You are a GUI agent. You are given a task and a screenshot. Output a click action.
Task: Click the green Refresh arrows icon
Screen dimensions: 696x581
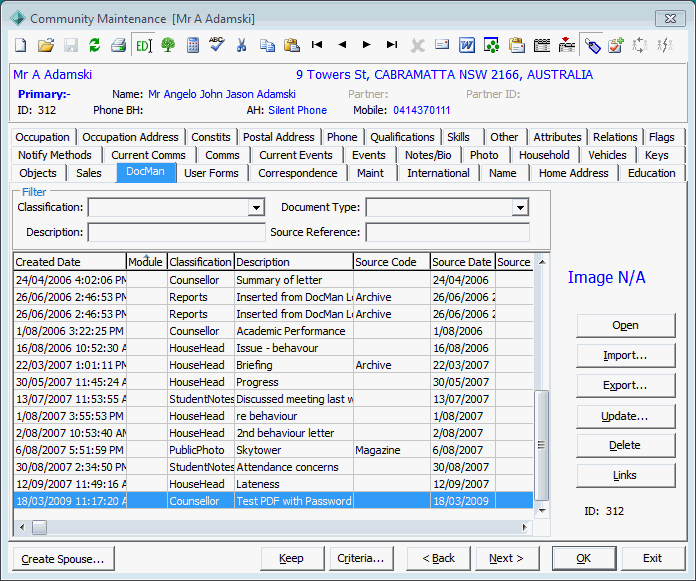click(x=95, y=45)
